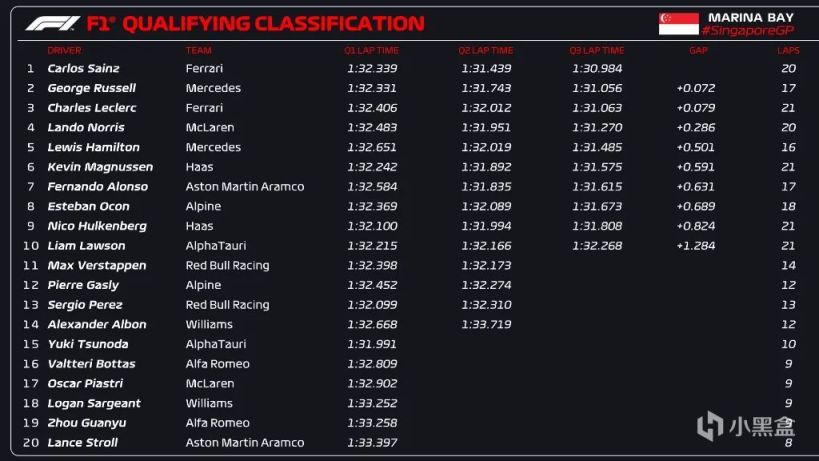Viewport: 819px width, 461px height.
Task: Select driver Carlos Sainz
Action: coord(83,68)
